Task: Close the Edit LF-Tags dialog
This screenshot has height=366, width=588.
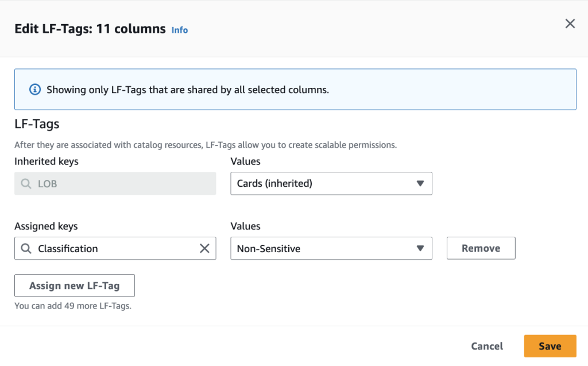Action: point(570,24)
